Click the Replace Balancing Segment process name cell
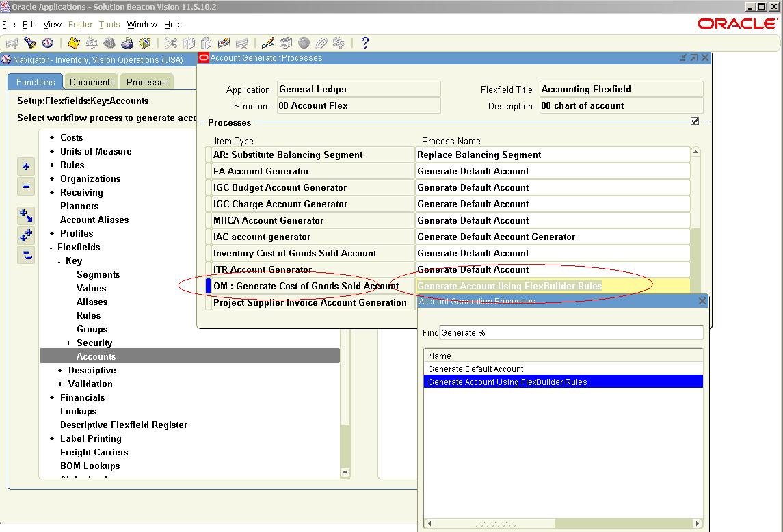This screenshot has width=783, height=532. [x=553, y=155]
